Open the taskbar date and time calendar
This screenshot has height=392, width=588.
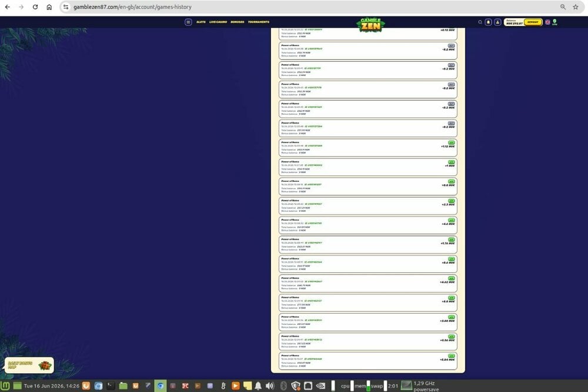point(51,386)
